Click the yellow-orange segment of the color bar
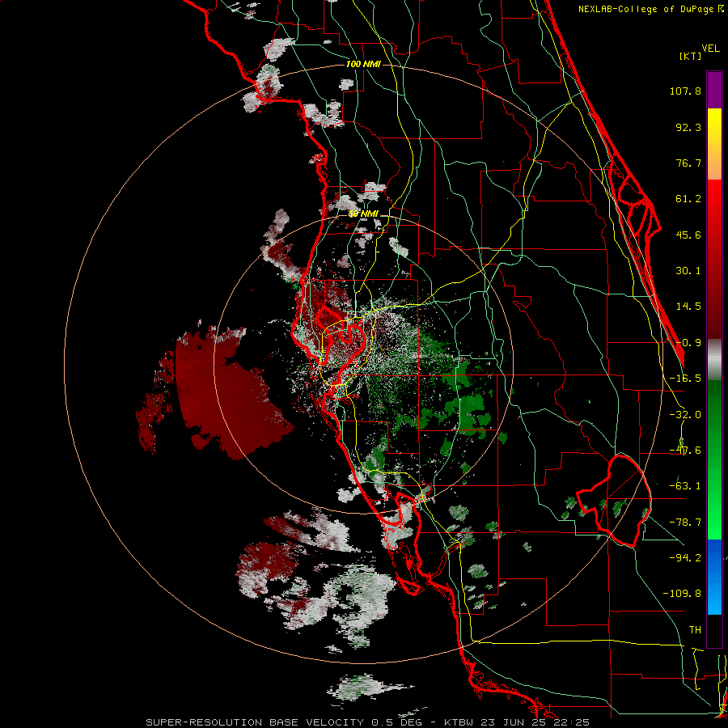Viewport: 728px width, 728px height. click(x=714, y=144)
